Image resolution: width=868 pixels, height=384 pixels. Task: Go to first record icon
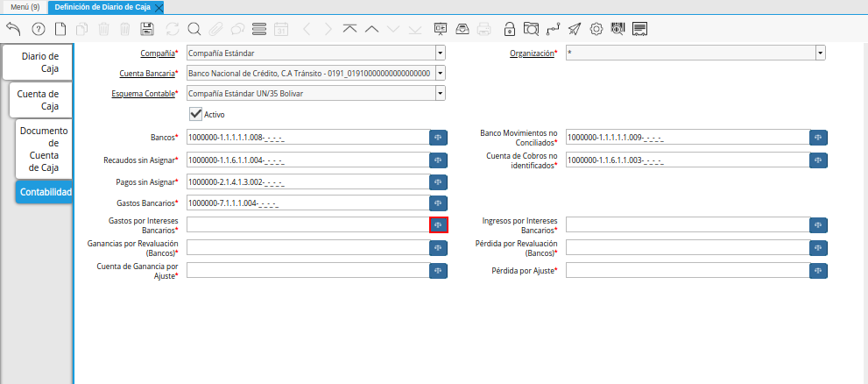coord(349,29)
